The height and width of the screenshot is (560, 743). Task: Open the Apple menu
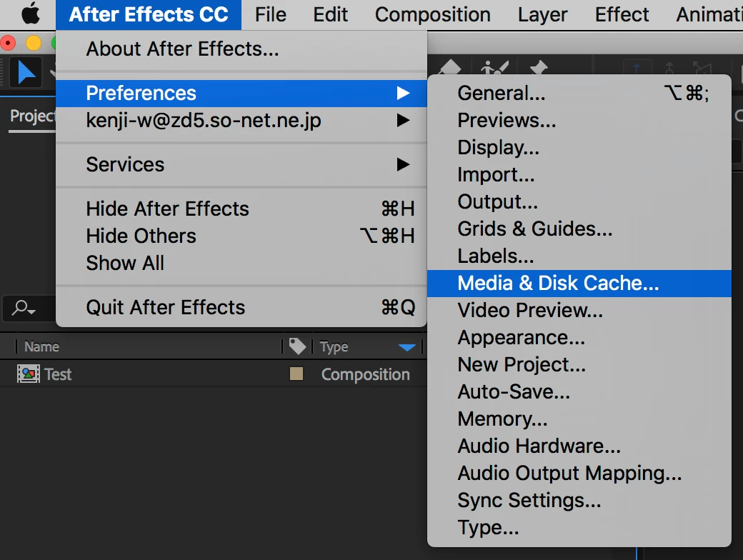[x=31, y=14]
